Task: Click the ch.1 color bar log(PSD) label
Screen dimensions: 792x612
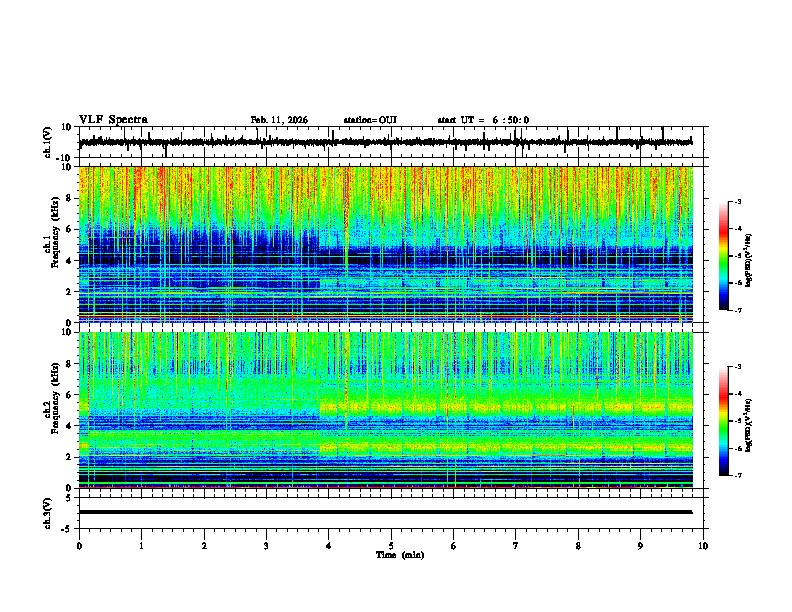Action: 749,261
